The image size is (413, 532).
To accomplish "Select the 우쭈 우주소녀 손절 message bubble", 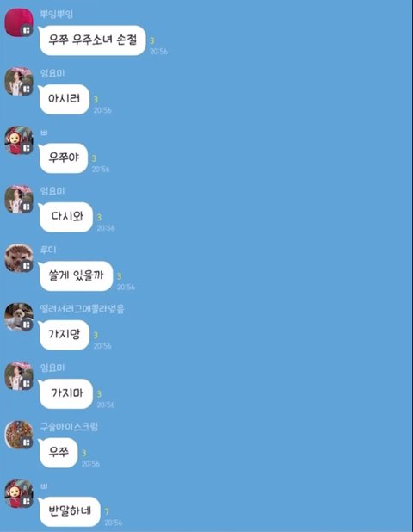I will [92, 40].
